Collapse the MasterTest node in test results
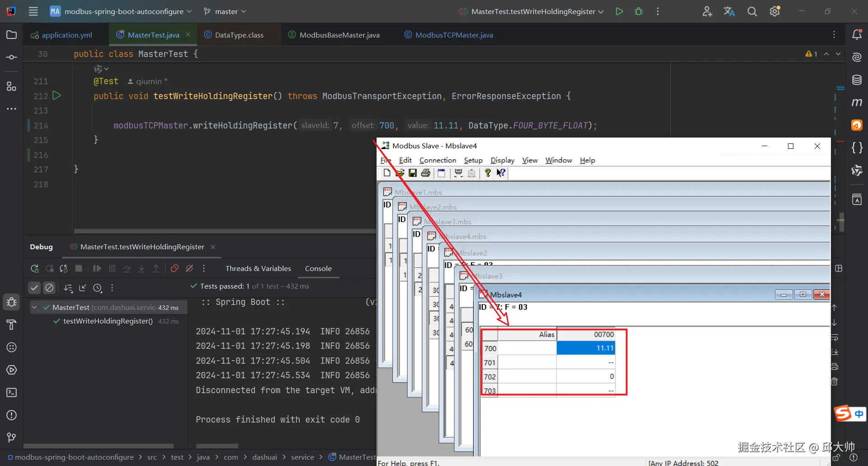 (34, 308)
